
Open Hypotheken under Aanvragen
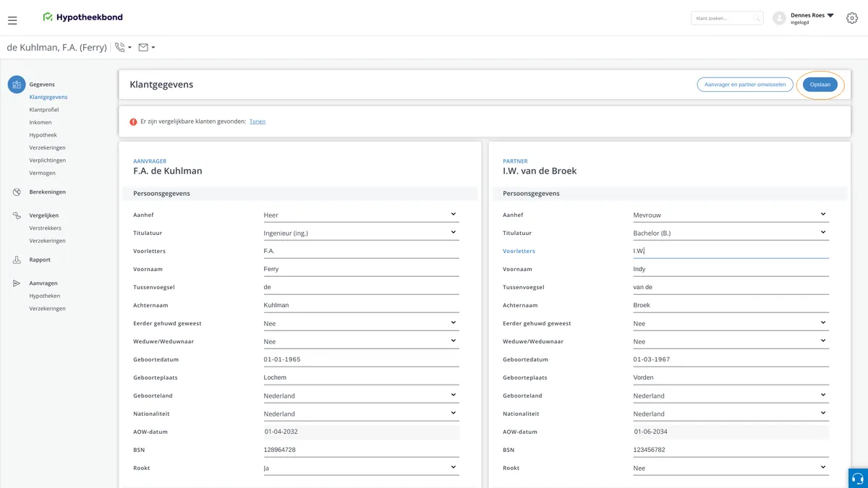click(45, 296)
